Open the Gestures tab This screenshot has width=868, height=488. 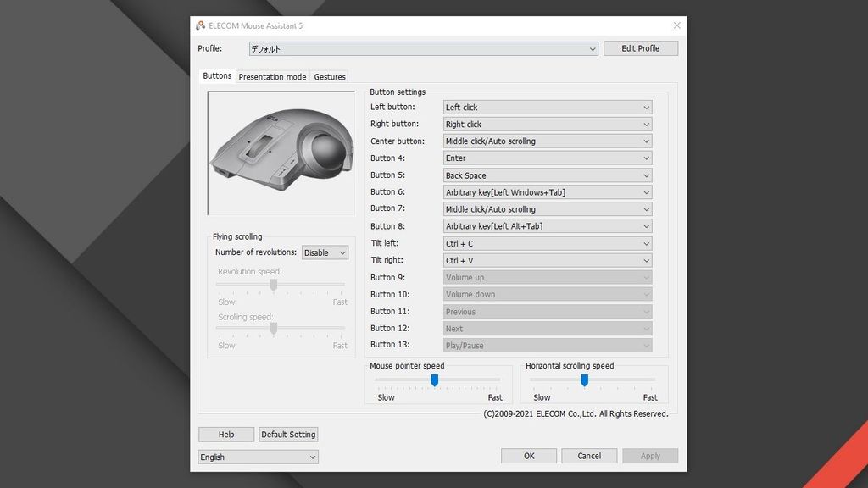[x=329, y=76]
